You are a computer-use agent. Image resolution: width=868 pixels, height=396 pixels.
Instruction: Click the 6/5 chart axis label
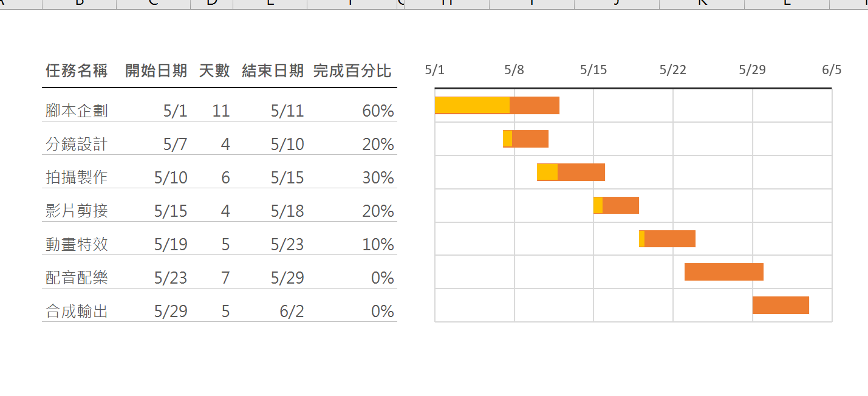832,70
